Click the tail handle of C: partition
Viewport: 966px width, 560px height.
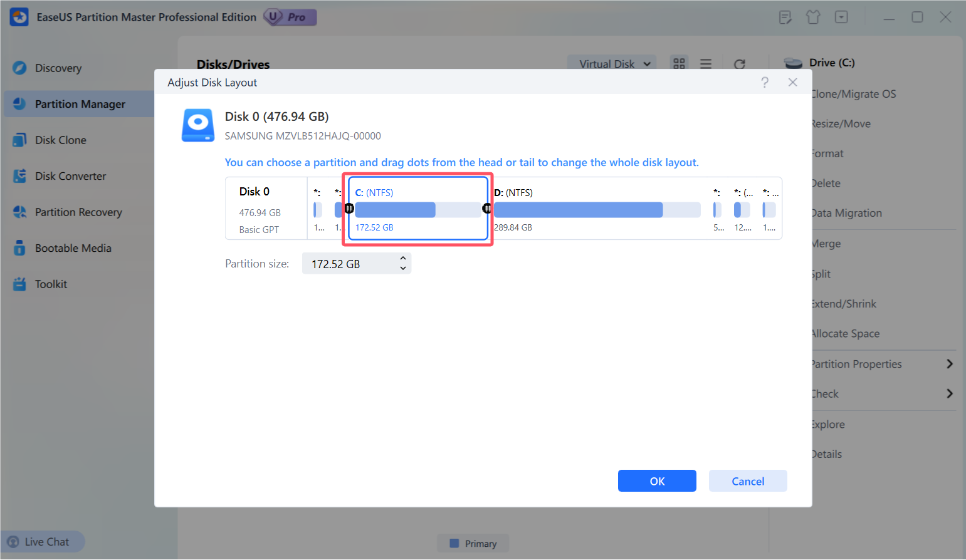tap(487, 209)
